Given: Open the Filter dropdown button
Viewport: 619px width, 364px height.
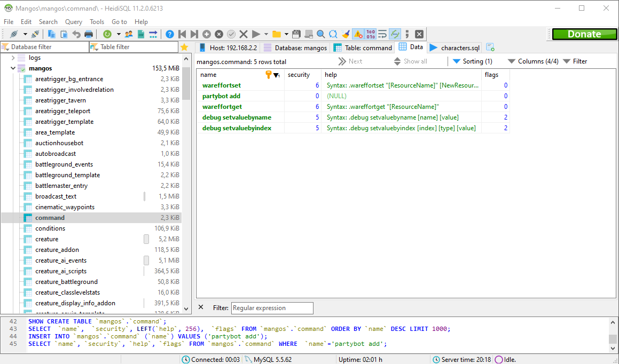Looking at the screenshot, I should (x=575, y=61).
